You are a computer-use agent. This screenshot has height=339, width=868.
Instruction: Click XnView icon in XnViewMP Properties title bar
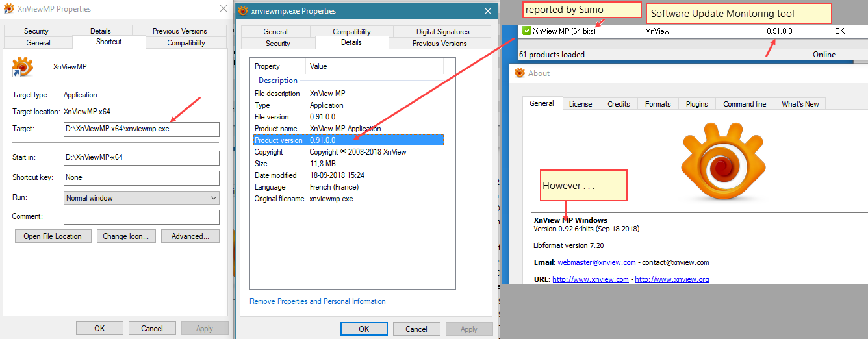8,9
